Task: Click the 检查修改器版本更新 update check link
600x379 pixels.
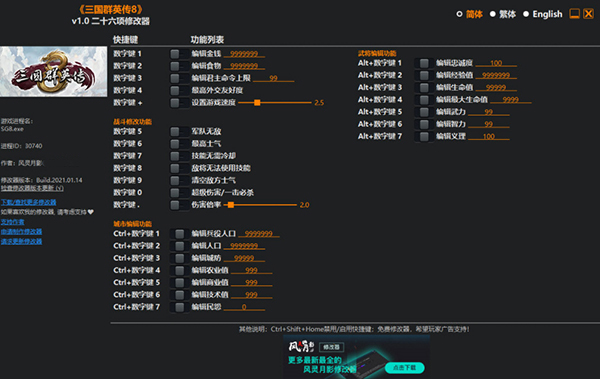Action: [x=32, y=188]
